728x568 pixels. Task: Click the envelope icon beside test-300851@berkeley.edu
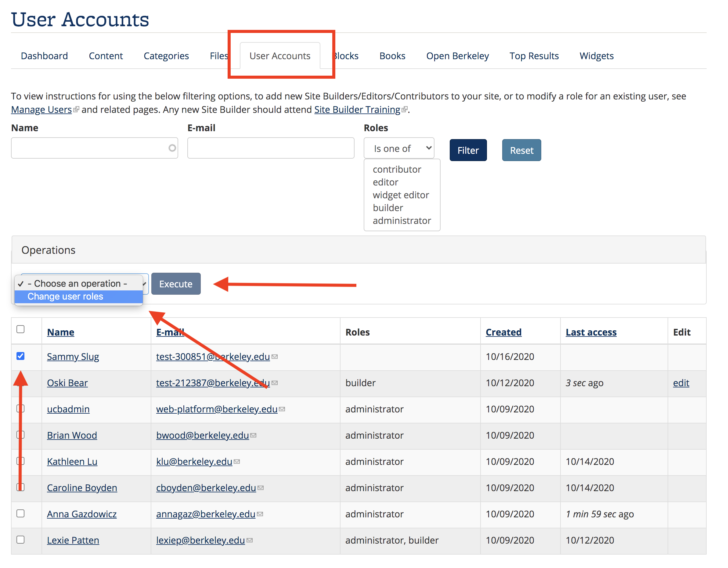275,356
